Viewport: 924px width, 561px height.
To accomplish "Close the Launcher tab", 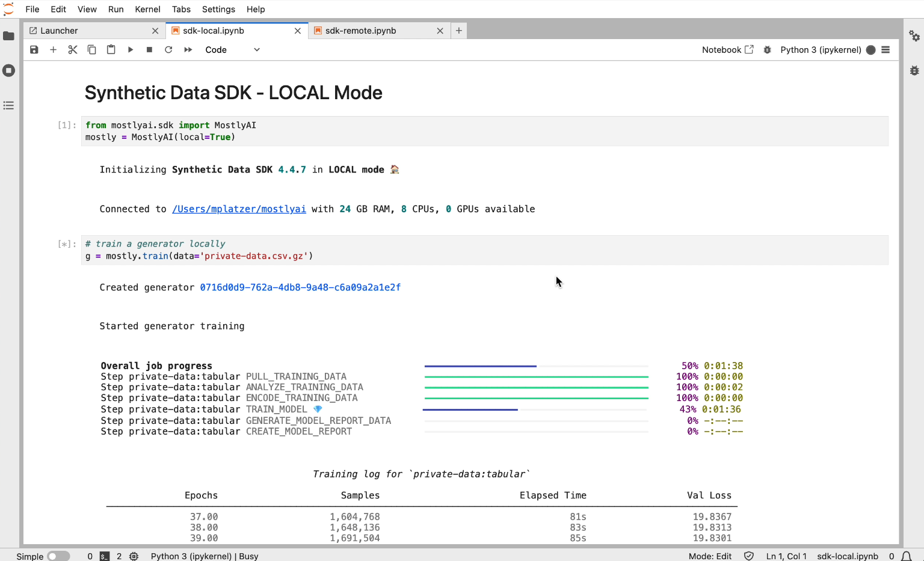I will (155, 31).
